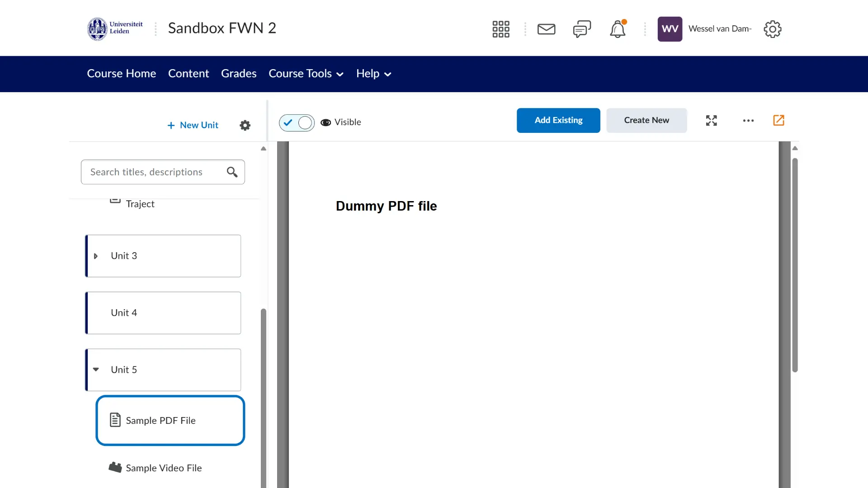The height and width of the screenshot is (488, 868).
Task: Open the Help dropdown menu
Action: 373,74
